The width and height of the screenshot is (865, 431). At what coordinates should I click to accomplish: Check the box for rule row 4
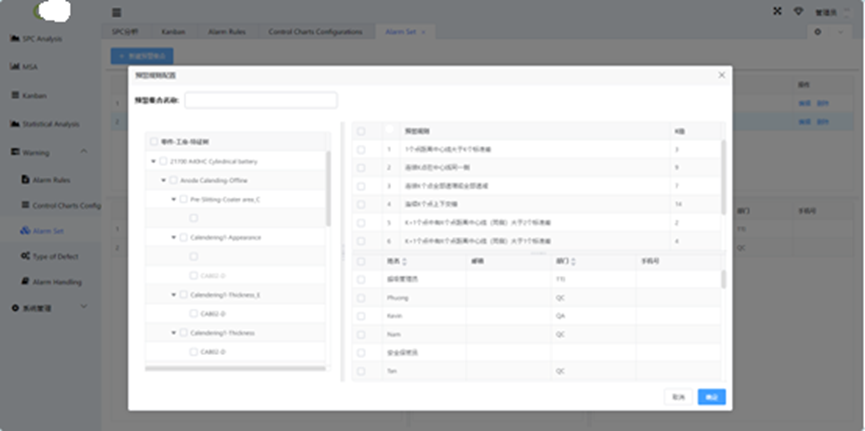(x=361, y=204)
